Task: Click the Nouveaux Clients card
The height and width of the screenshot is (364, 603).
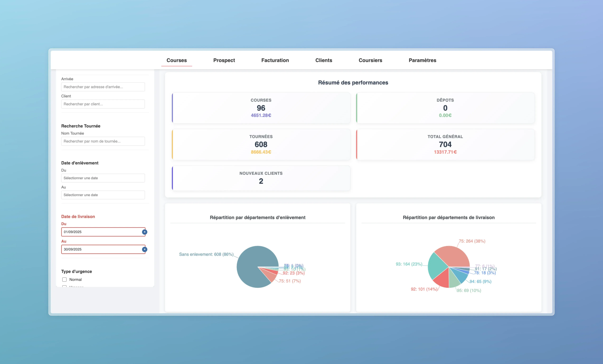Action: click(x=261, y=178)
